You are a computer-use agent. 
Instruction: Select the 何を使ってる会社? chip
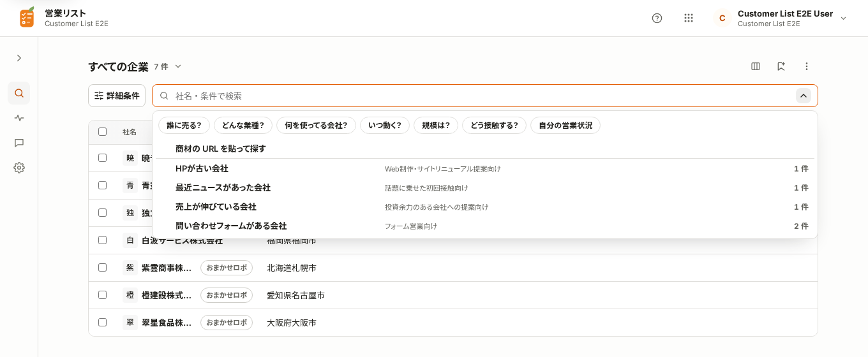tap(316, 126)
